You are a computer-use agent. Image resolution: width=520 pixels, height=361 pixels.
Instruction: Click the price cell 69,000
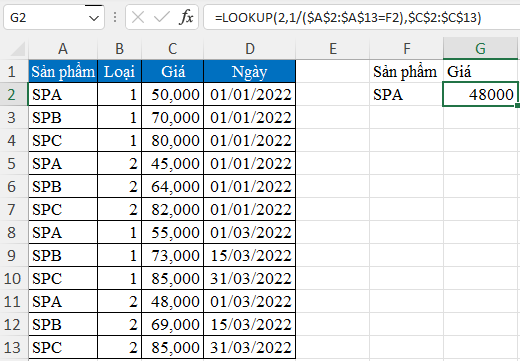click(172, 324)
